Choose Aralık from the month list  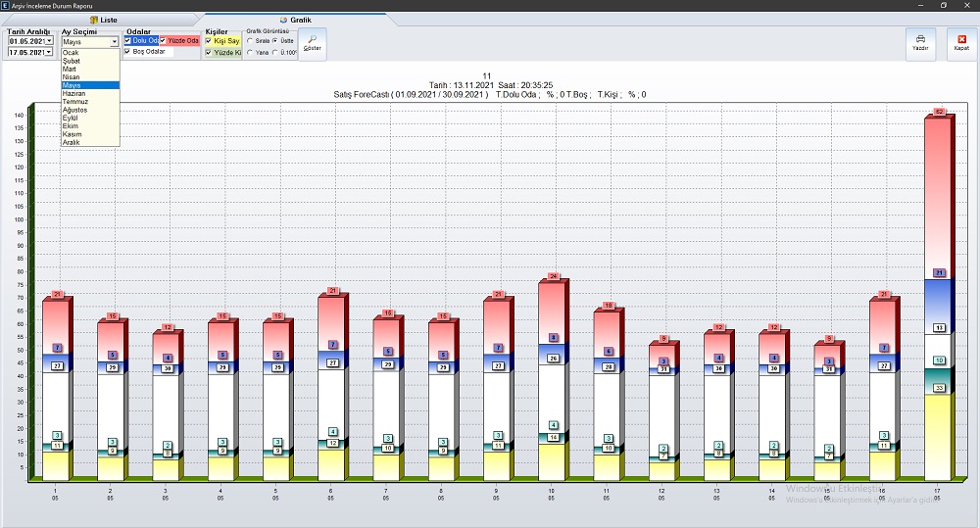pyautogui.click(x=90, y=142)
